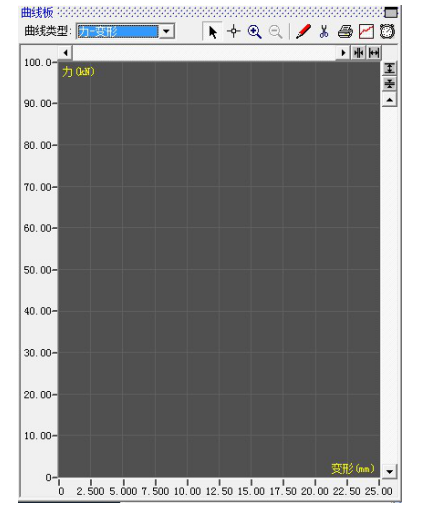Image resolution: width=434 pixels, height=506 pixels.
Task: Click the scissors cut tool
Action: coord(324,32)
